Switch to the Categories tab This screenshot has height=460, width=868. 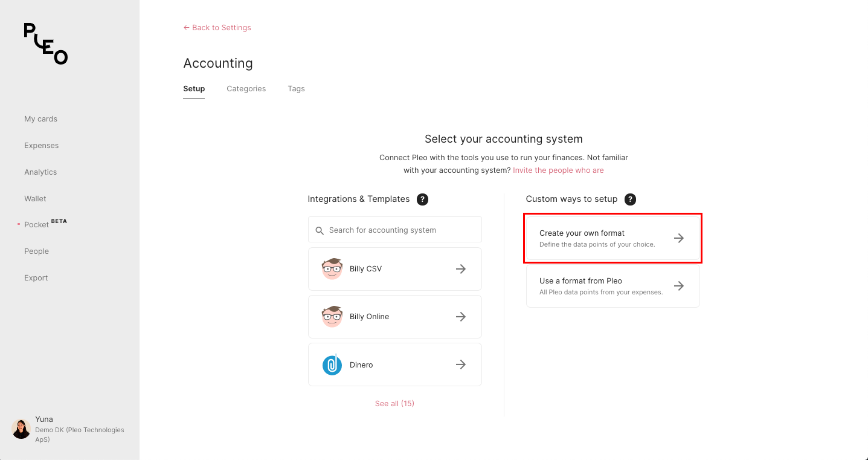click(x=246, y=89)
